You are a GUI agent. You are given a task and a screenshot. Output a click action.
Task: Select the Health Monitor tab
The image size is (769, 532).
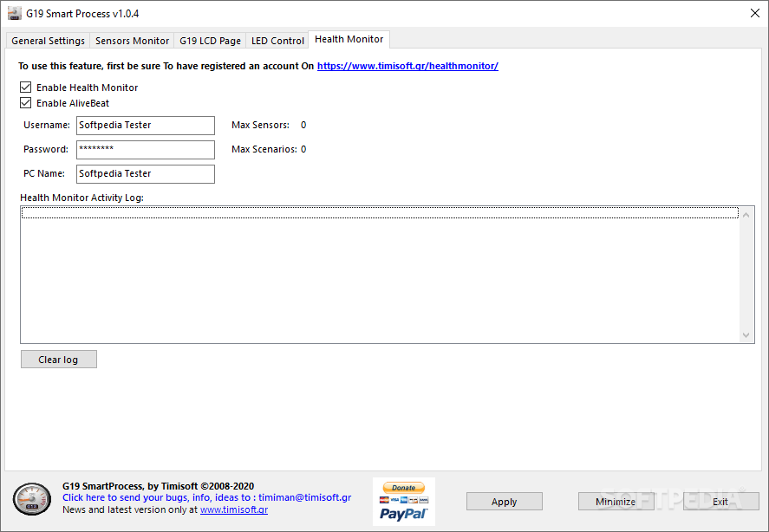pos(349,39)
